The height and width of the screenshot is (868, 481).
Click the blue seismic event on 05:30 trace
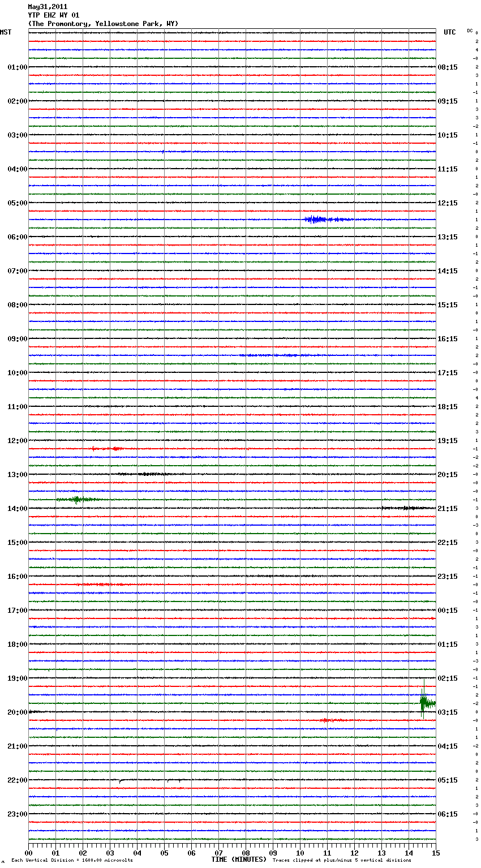tap(328, 220)
